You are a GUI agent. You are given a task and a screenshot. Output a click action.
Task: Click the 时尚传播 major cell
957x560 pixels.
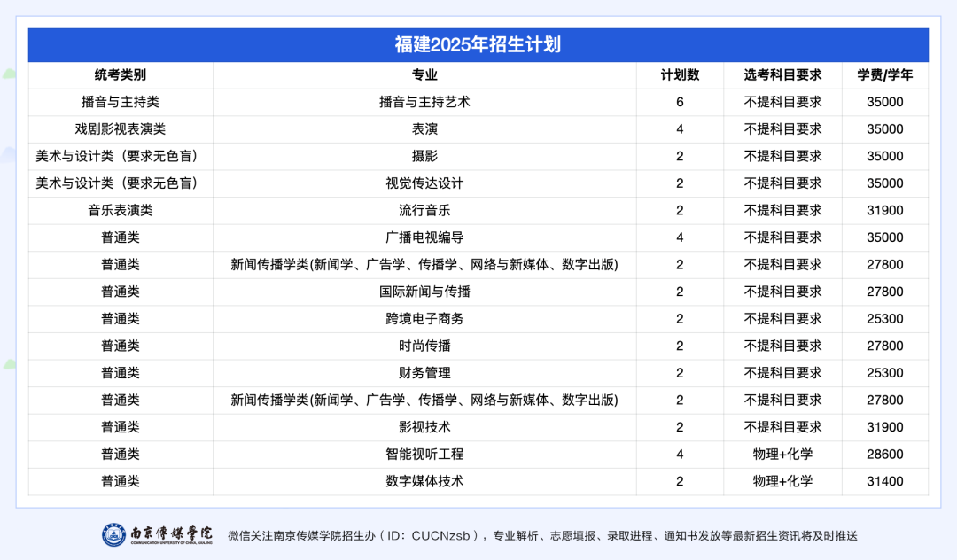point(424,346)
